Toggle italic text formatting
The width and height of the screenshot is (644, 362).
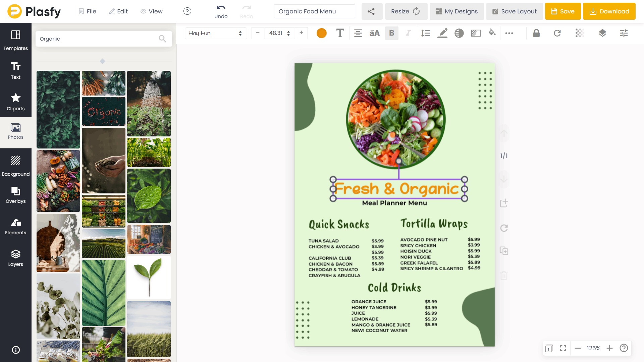408,33
